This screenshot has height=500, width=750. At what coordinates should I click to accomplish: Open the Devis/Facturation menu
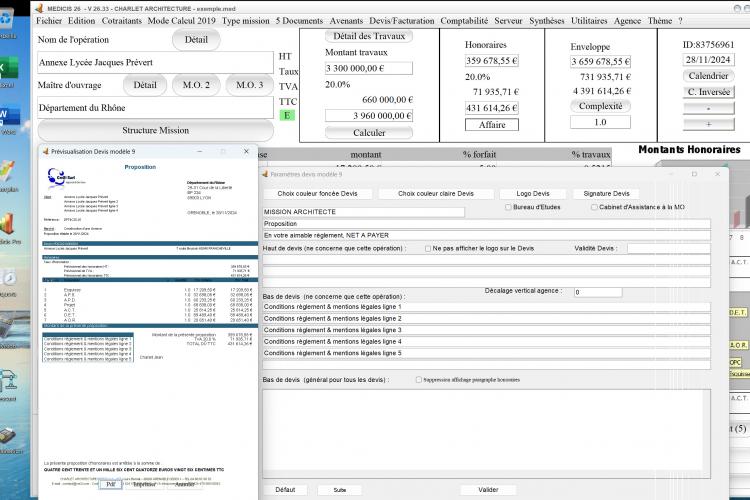coord(401,21)
